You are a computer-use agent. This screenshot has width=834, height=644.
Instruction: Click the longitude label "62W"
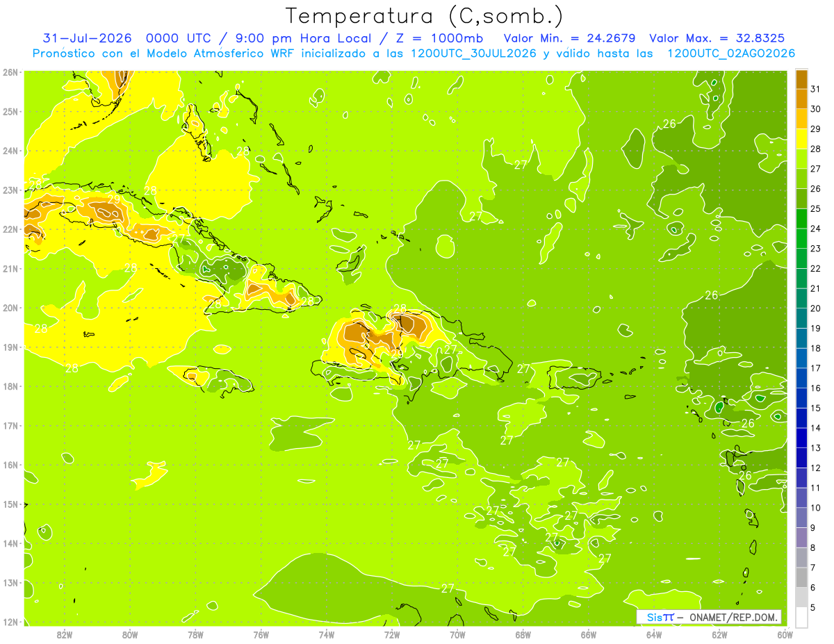pyautogui.click(x=719, y=634)
